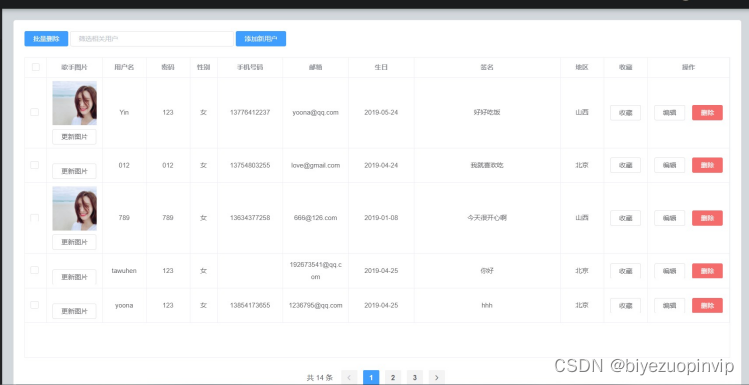Check the box for user Yin
Image resolution: width=749 pixels, height=385 pixels.
pos(34,112)
